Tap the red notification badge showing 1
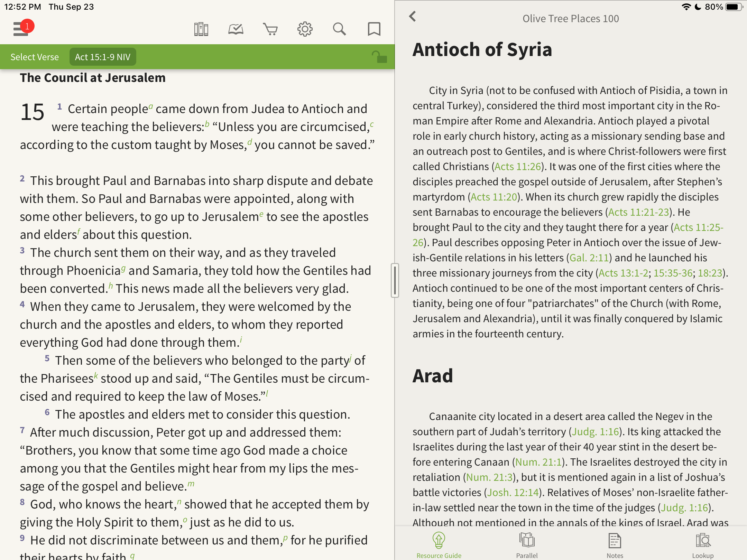 (x=27, y=26)
